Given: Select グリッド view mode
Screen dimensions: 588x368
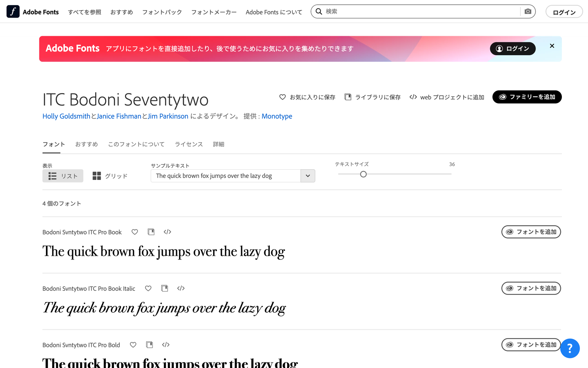Looking at the screenshot, I should [x=110, y=176].
